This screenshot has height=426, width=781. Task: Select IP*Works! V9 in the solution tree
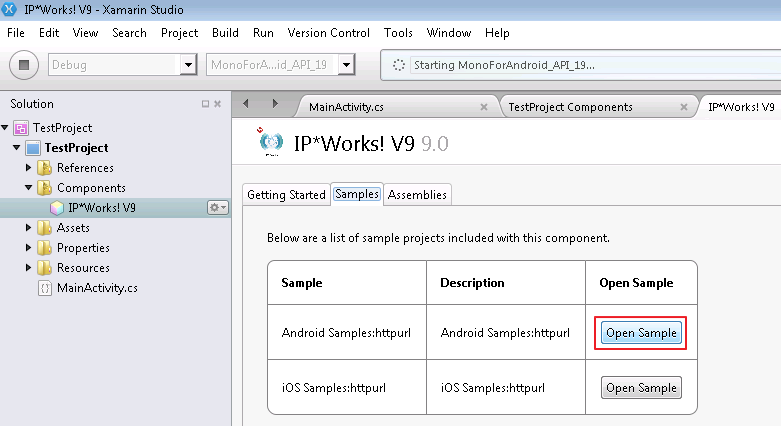[x=102, y=208]
